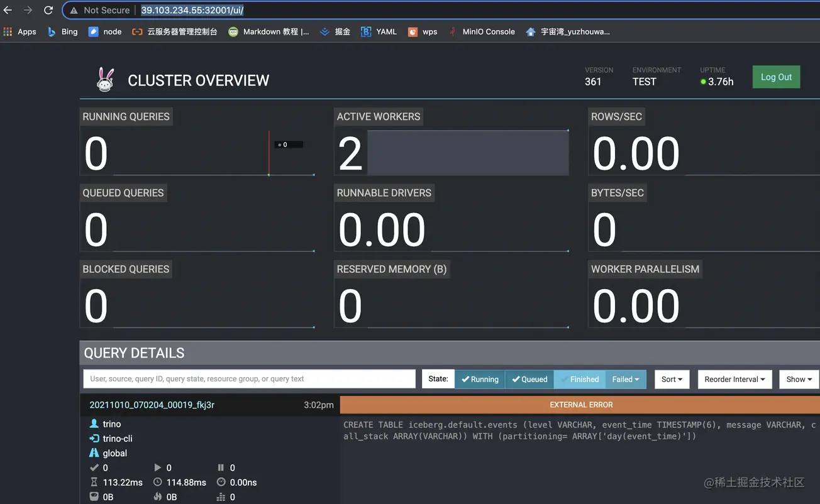Click the QUEUED QUERIES label
The height and width of the screenshot is (504, 820).
point(123,193)
